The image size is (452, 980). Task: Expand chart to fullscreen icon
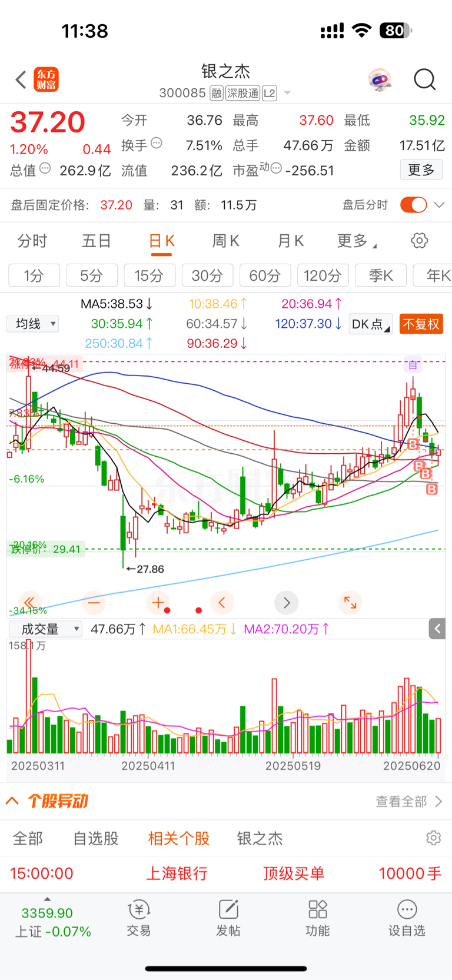tap(350, 603)
